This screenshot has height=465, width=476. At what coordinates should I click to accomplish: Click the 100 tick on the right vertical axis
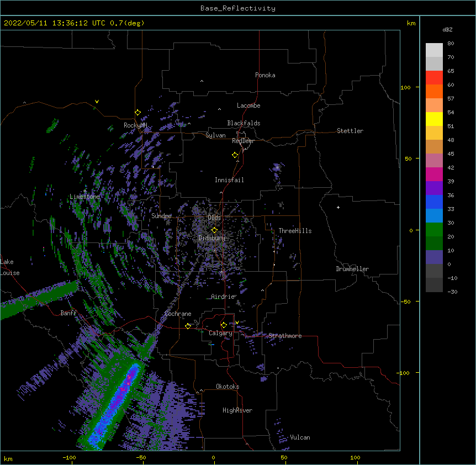pos(405,87)
